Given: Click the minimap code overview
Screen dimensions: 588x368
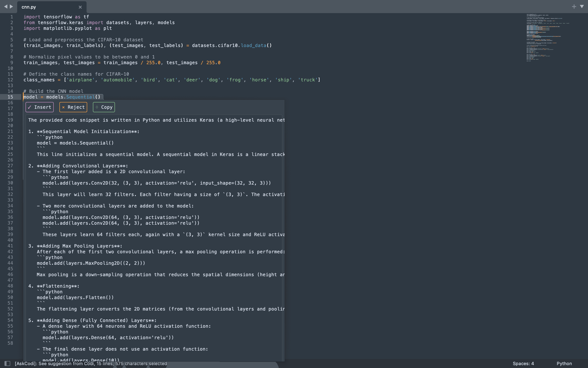Looking at the screenshot, I should (548, 38).
